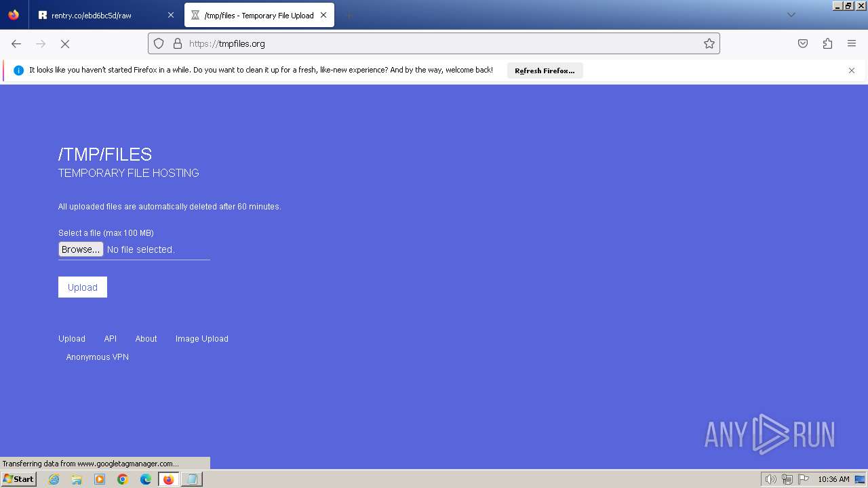Screen dimensions: 868x488
Task: Open the Windows Start menu
Action: click(19, 479)
